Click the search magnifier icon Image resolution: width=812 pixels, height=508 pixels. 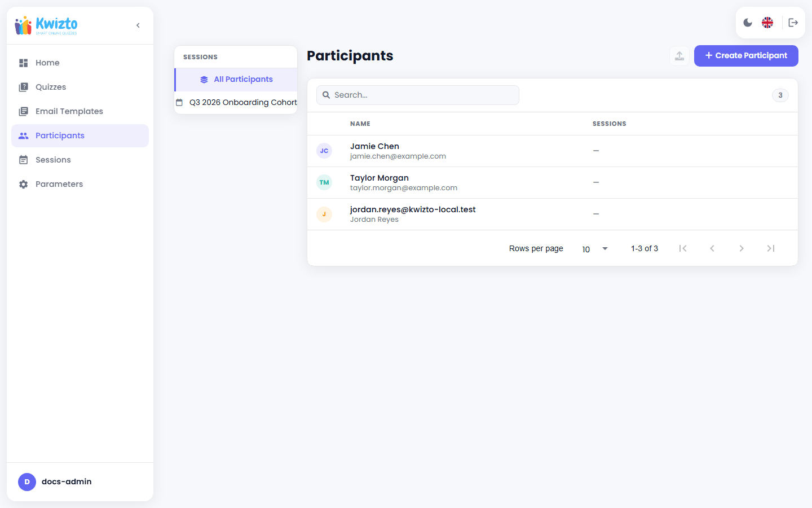coord(326,95)
